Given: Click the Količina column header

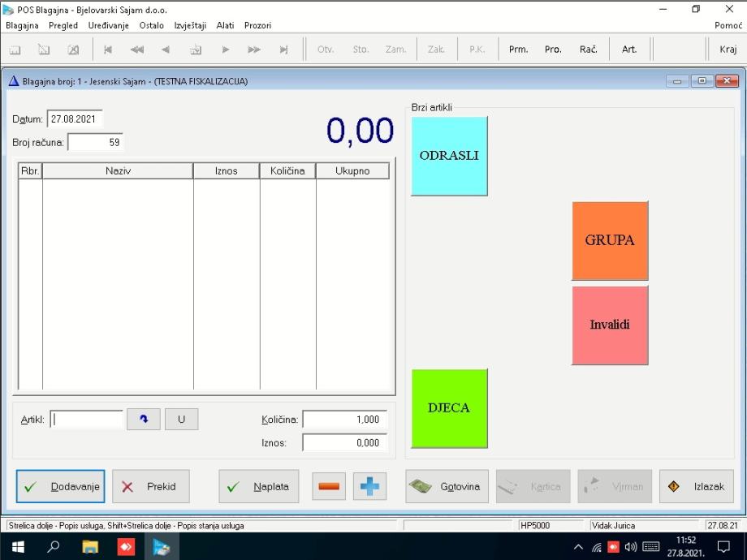Looking at the screenshot, I should pos(287,171).
